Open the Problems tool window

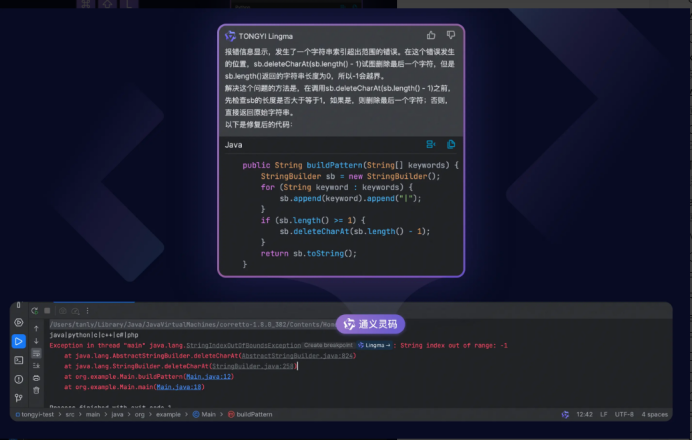19,379
